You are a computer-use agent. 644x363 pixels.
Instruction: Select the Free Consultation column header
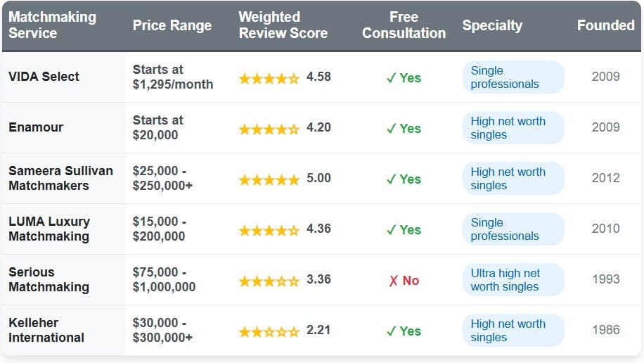[x=404, y=25]
